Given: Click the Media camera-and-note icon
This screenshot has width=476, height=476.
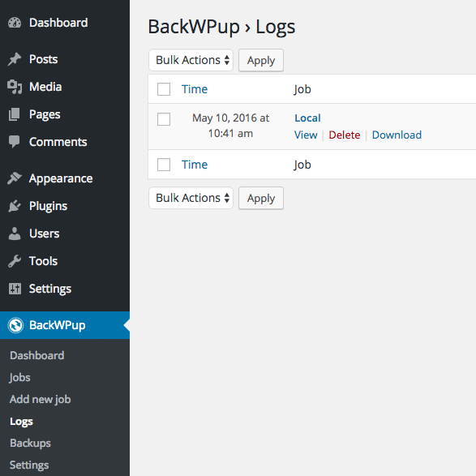Looking at the screenshot, I should coord(15,87).
